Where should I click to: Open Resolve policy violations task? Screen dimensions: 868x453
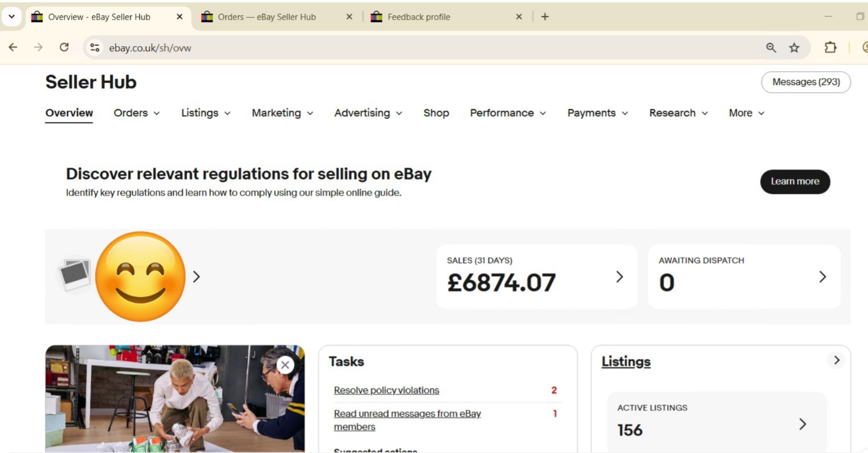(x=386, y=390)
